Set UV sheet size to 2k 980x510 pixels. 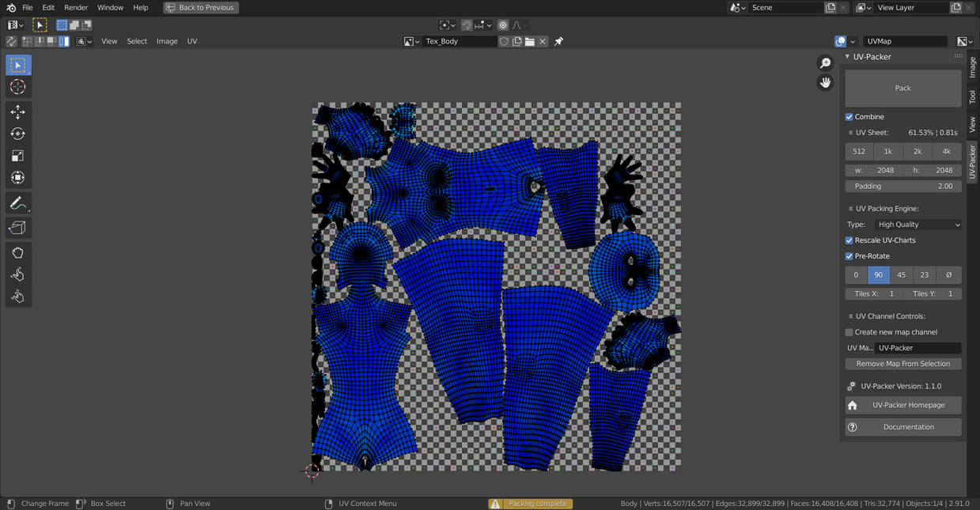(x=918, y=152)
